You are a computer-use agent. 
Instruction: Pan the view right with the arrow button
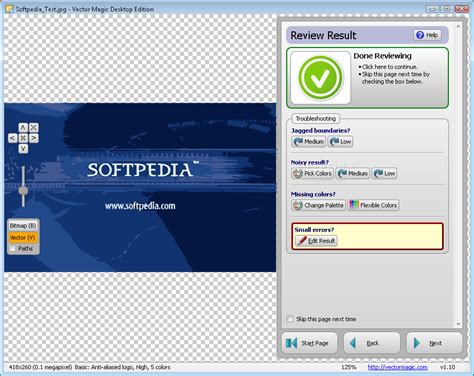coord(34,138)
